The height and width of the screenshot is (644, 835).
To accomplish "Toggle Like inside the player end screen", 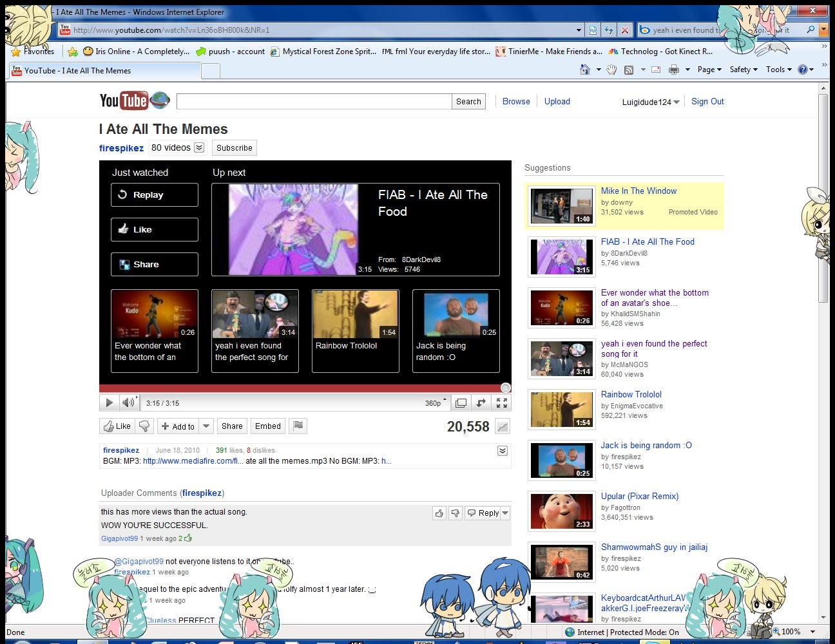I will (x=155, y=230).
